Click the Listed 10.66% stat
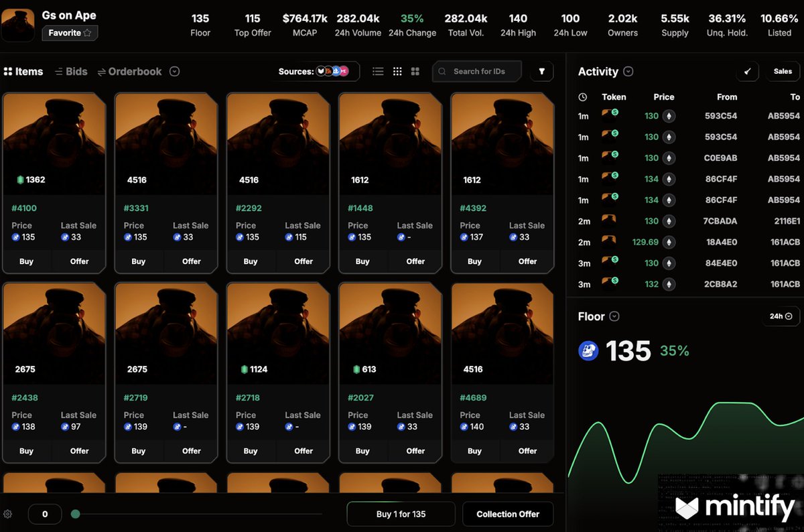The height and width of the screenshot is (532, 804). click(779, 25)
